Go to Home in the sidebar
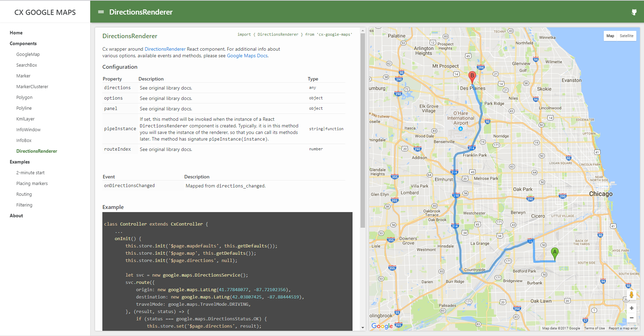 pos(16,33)
